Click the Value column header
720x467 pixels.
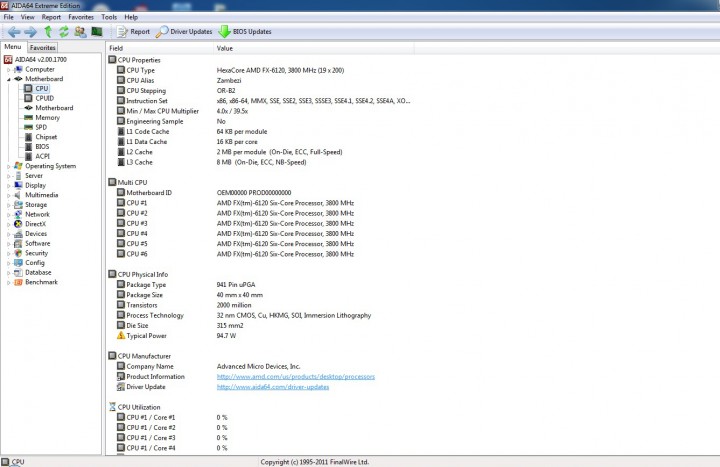click(314, 48)
